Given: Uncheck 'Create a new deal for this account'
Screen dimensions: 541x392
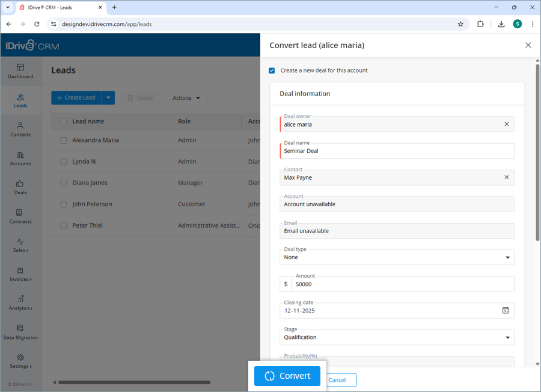Looking at the screenshot, I should tap(272, 70).
